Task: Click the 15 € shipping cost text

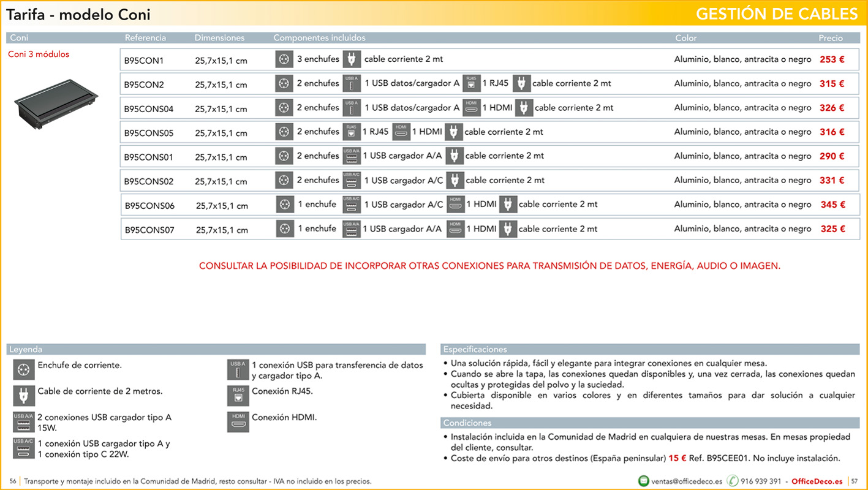Action: 676,458
